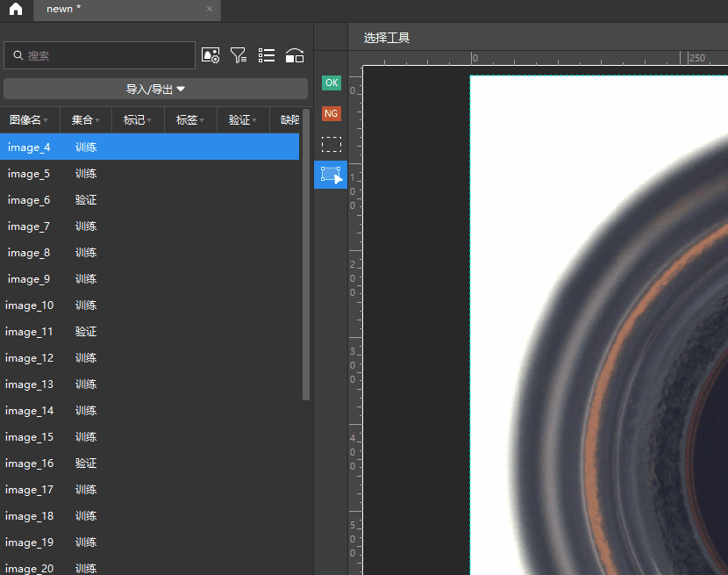Select image_8 in the image list
Screen dimensions: 728x575
pos(149,253)
